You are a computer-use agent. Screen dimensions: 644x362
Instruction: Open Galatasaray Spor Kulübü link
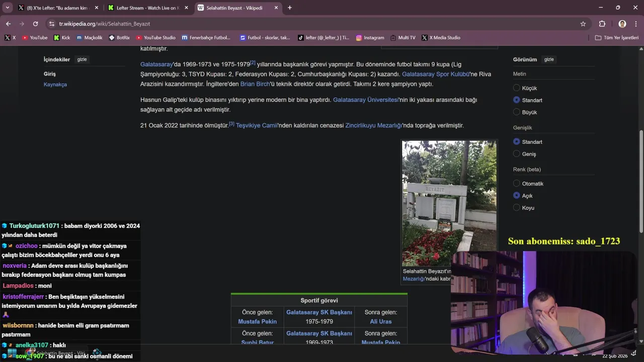(x=436, y=74)
